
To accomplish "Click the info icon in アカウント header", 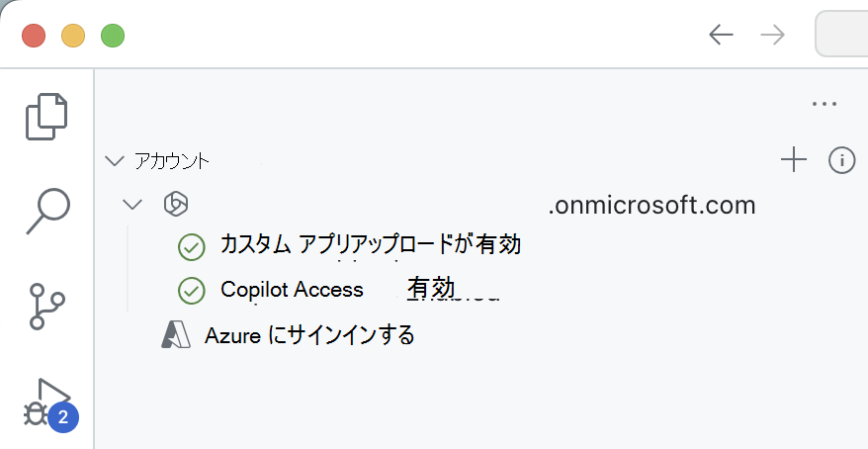I will [x=841, y=160].
